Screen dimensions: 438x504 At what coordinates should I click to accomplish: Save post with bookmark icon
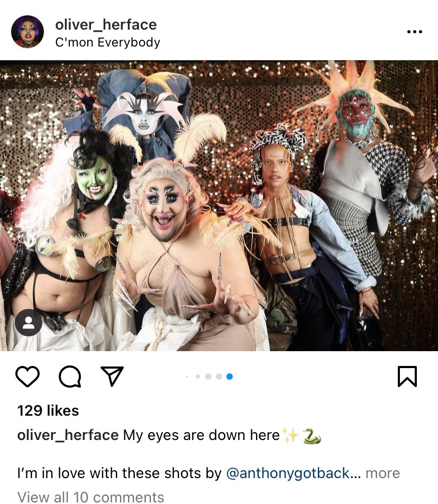(407, 376)
